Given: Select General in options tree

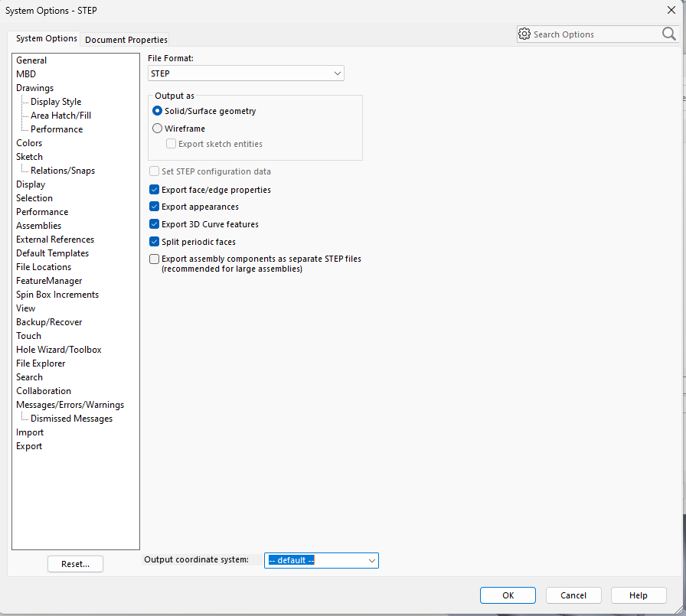Looking at the screenshot, I should click(31, 60).
